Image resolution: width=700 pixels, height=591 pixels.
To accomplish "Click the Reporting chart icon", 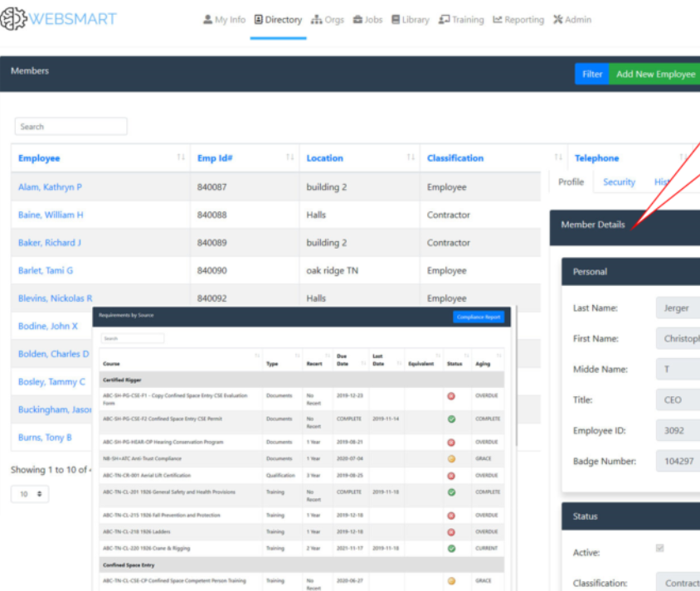I will [x=497, y=19].
